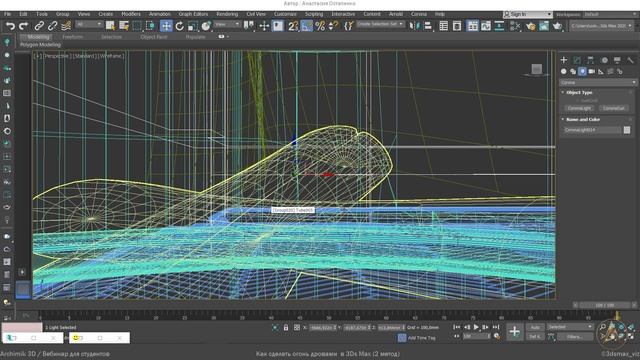Open Render Setup teapot icon
The height and width of the screenshot is (360, 640).
[x=531, y=26]
